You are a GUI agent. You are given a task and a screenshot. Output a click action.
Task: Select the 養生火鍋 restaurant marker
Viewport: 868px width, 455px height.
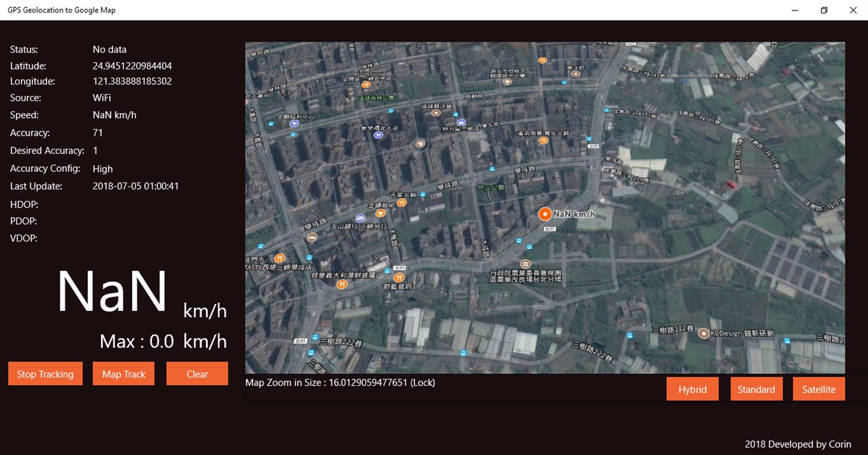pyautogui.click(x=543, y=141)
